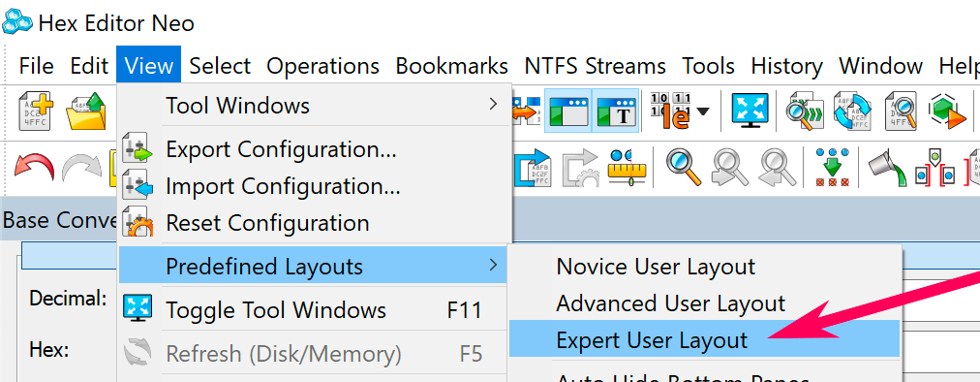980x382 pixels.
Task: Click the Base Converter panel title
Action: 60,220
